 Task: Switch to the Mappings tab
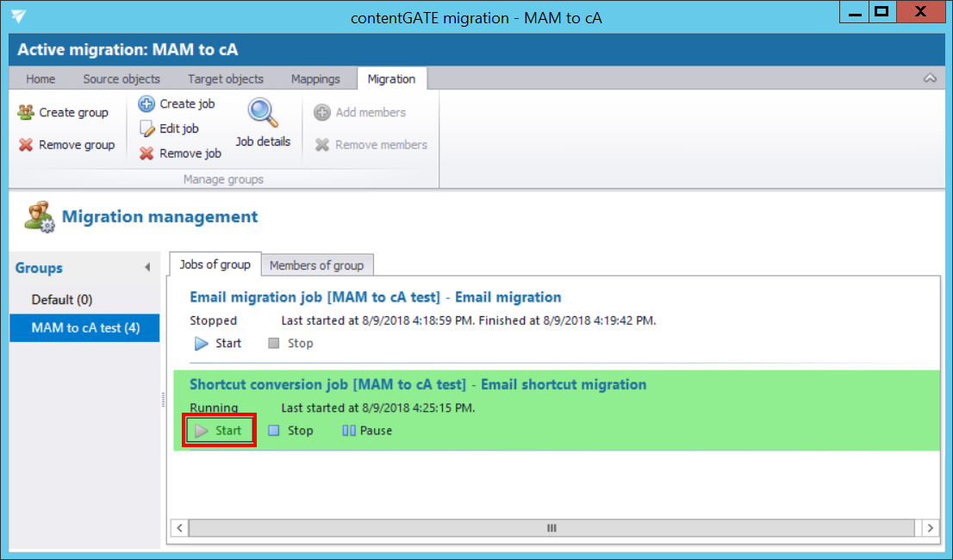pyautogui.click(x=315, y=79)
